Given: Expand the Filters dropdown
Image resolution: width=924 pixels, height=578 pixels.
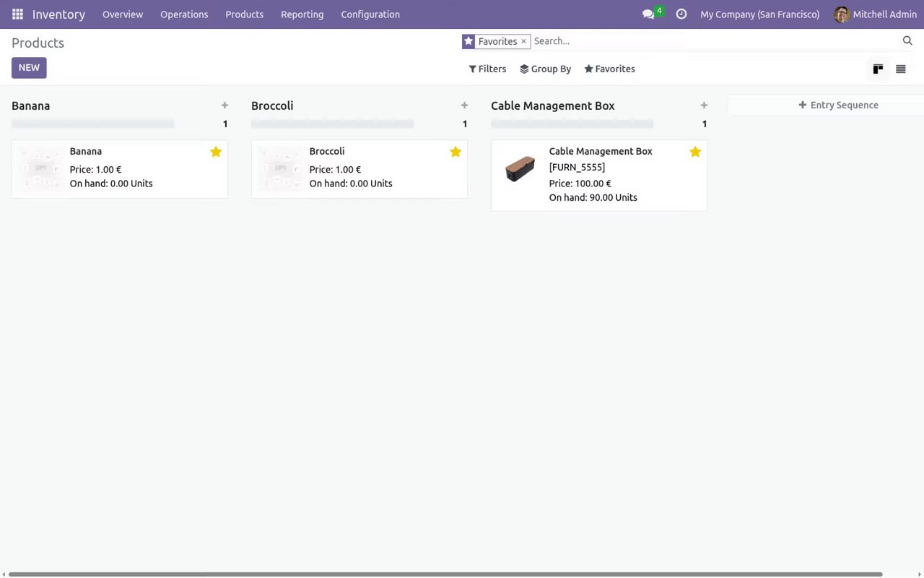Looking at the screenshot, I should tap(487, 69).
